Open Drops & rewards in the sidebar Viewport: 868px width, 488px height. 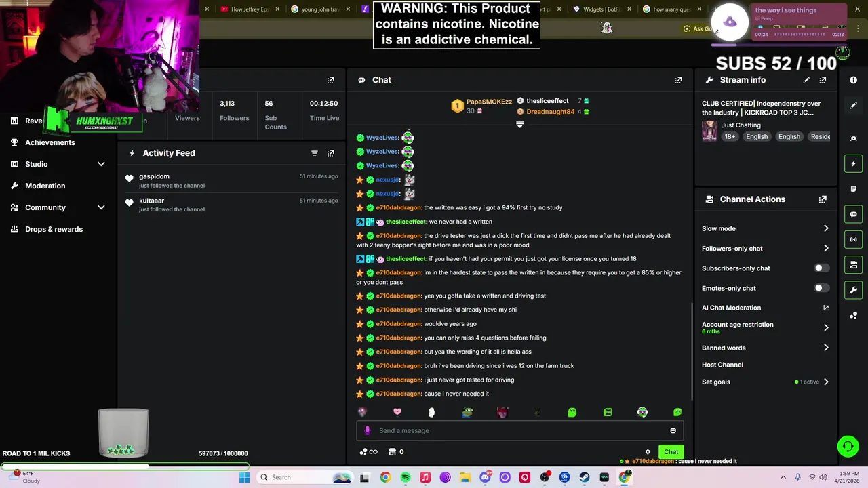[x=54, y=229]
